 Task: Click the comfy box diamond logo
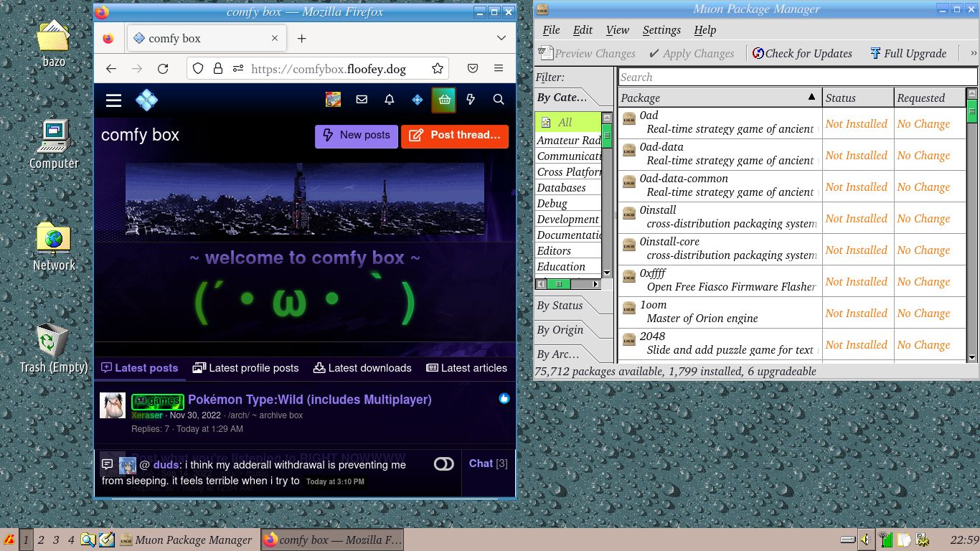[x=146, y=100]
